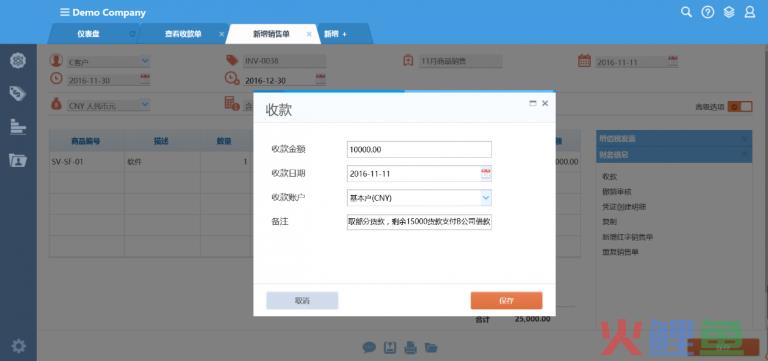Screen dimensions: 768x361
Task: Close the 收款 dialog with X
Action: [x=545, y=103]
